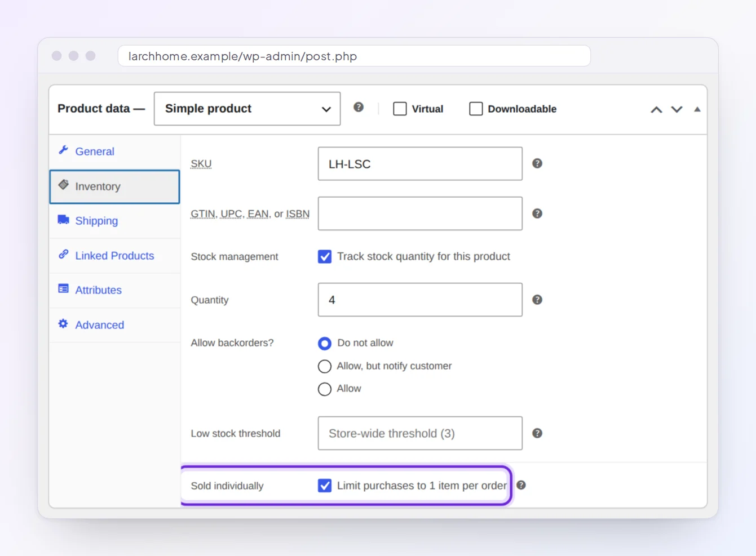
Task: Enable the Virtual checkbox
Action: pyautogui.click(x=400, y=109)
